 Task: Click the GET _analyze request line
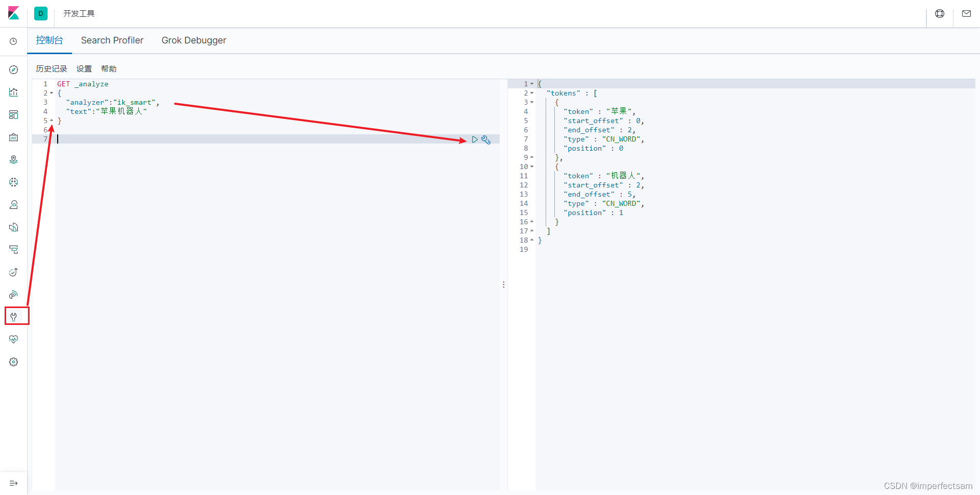pos(83,84)
